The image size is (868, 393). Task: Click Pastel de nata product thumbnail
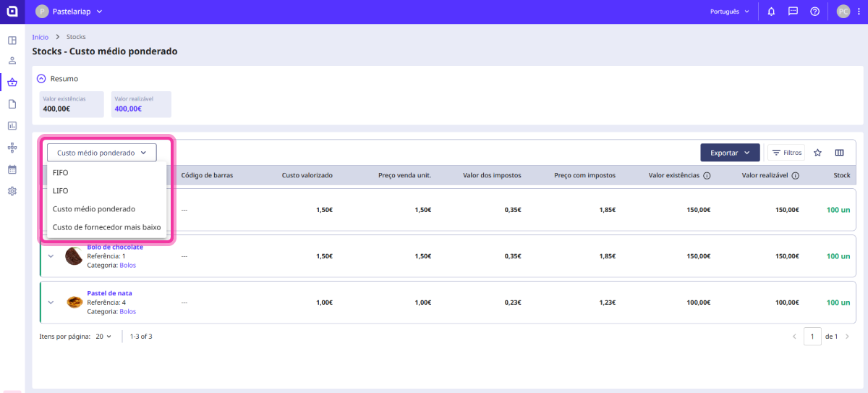coord(73,303)
